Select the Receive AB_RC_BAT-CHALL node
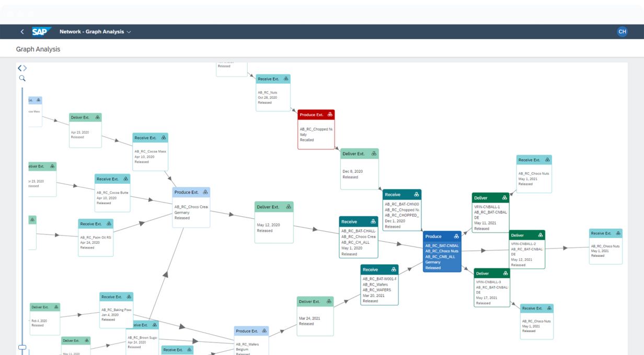The width and height of the screenshot is (644, 355). click(358, 240)
